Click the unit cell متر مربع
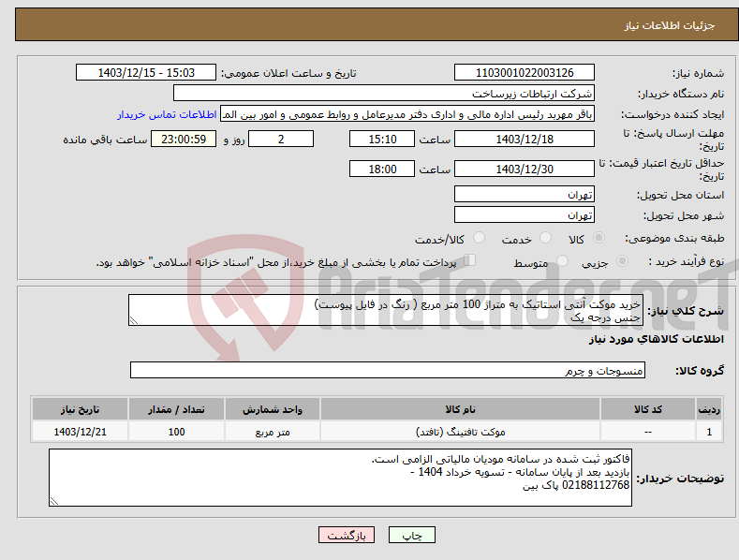 (x=273, y=432)
